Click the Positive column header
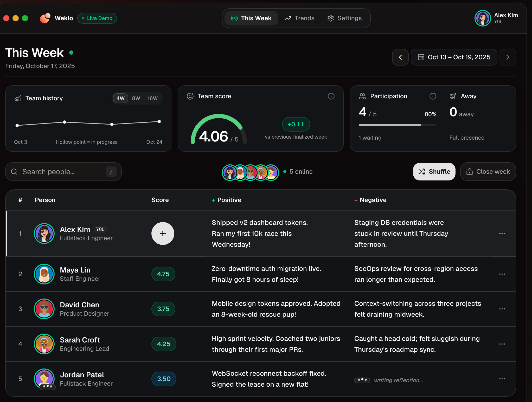532x402 pixels. point(226,200)
